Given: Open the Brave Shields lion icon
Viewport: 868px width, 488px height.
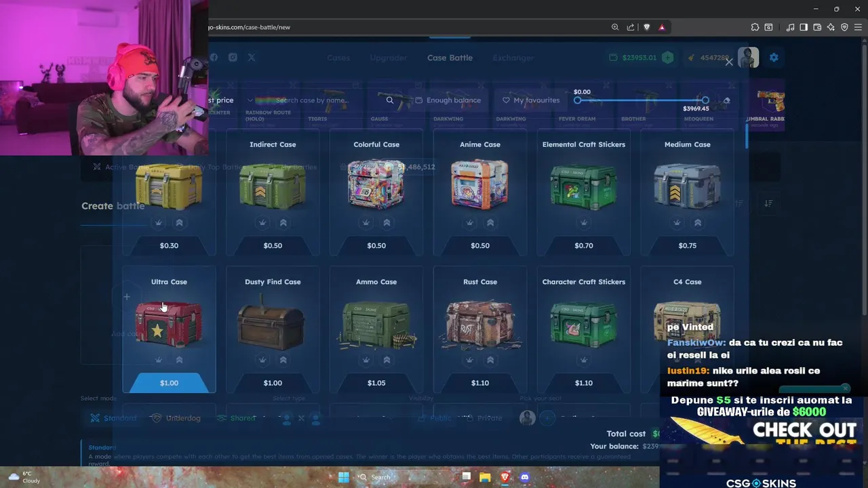Looking at the screenshot, I should tap(646, 27).
